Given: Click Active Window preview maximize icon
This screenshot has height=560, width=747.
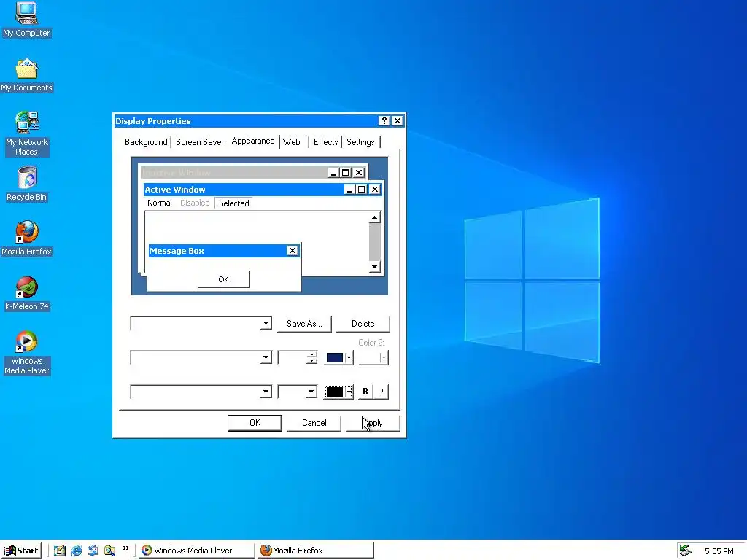Looking at the screenshot, I should coord(362,190).
